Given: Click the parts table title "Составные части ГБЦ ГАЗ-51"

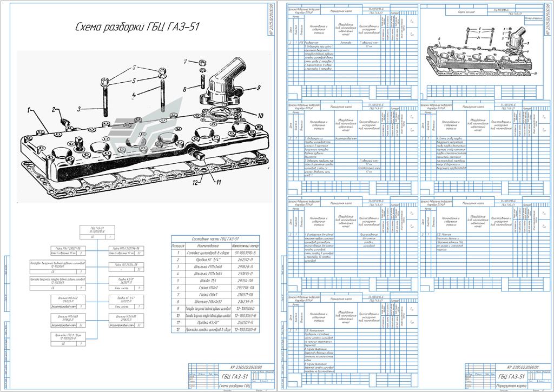Looking at the screenshot, I should pyautogui.click(x=215, y=239).
